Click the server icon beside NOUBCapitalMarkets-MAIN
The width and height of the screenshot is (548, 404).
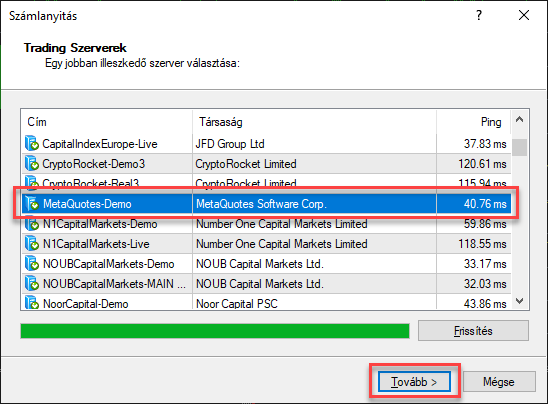pos(32,283)
